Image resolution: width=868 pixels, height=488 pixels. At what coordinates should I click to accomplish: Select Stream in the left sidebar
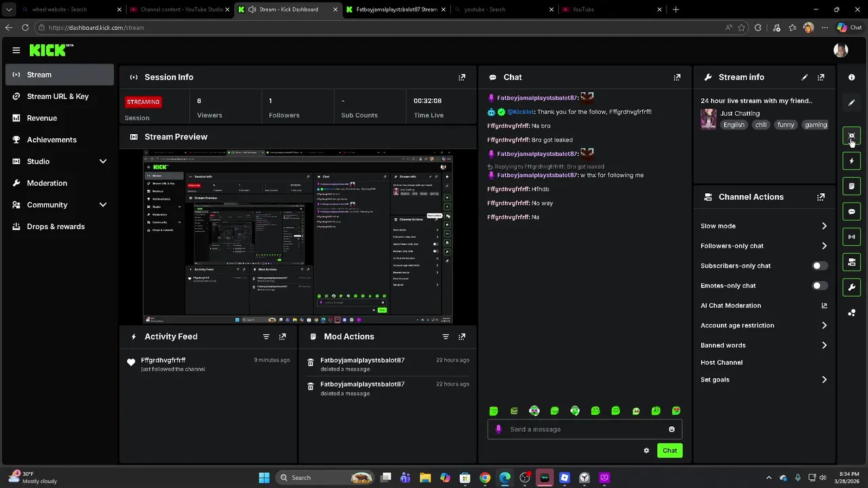click(x=60, y=75)
